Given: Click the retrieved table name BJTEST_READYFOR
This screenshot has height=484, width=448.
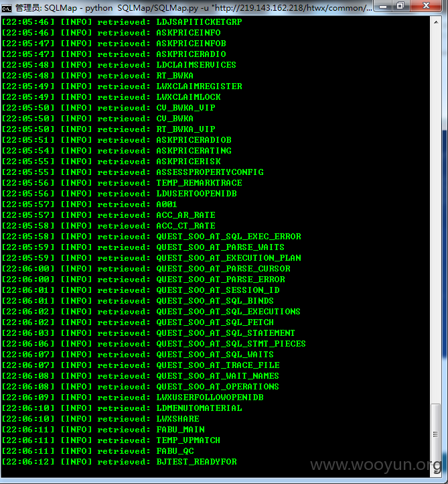Looking at the screenshot, I should [196, 462].
